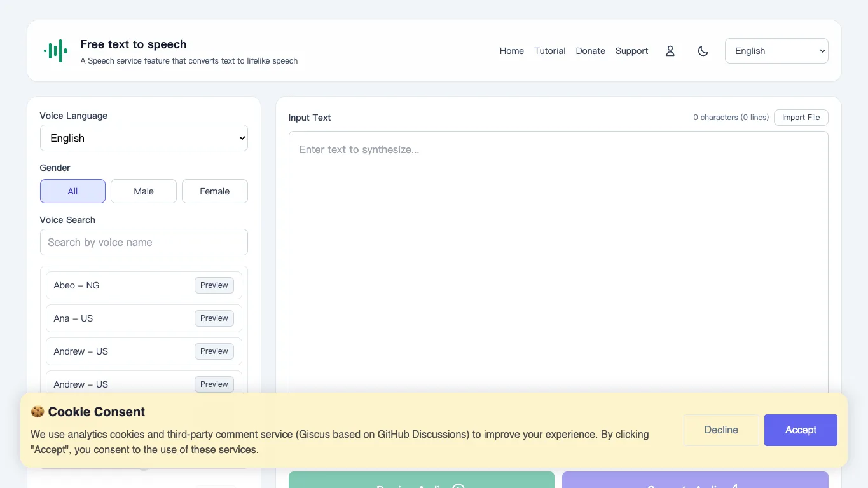Filter voices by Female gender
This screenshot has height=488, width=868.
point(215,191)
